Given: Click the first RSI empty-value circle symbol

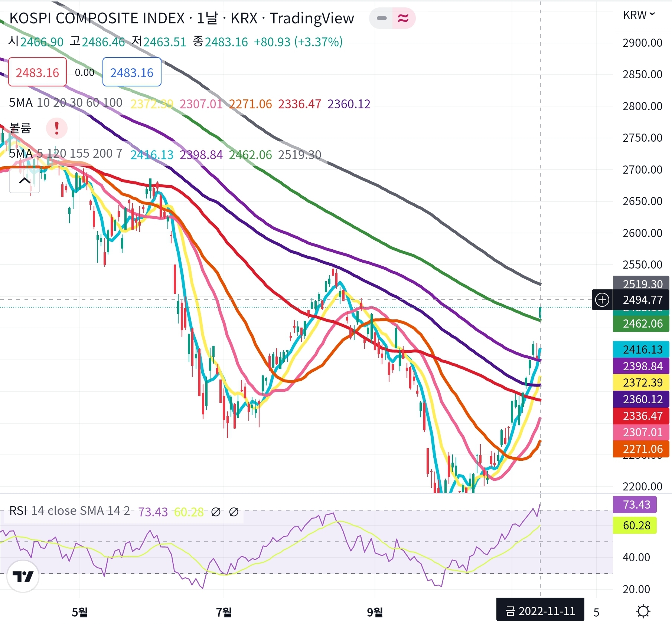Looking at the screenshot, I should point(216,512).
